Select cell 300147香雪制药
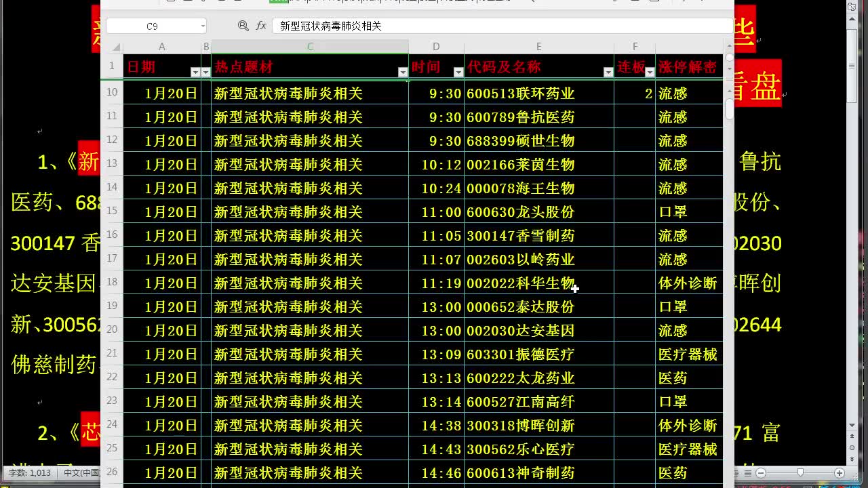The width and height of the screenshot is (868, 488). (539, 235)
